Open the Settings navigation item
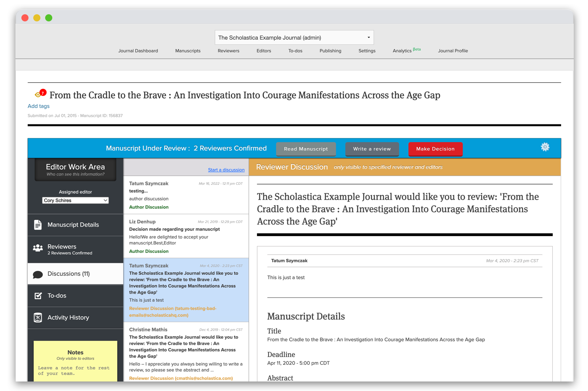Image resolution: width=588 pixels, height=391 pixels. point(367,51)
